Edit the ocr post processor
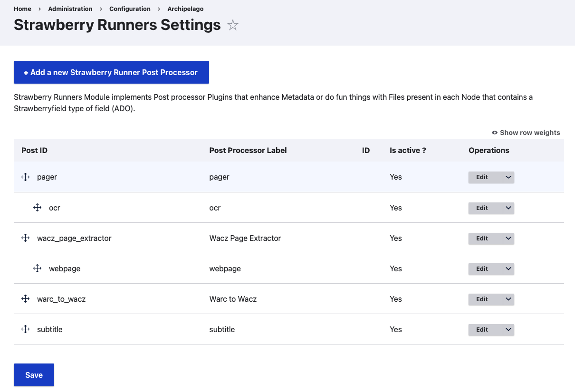This screenshot has width=575, height=392. 485,208
